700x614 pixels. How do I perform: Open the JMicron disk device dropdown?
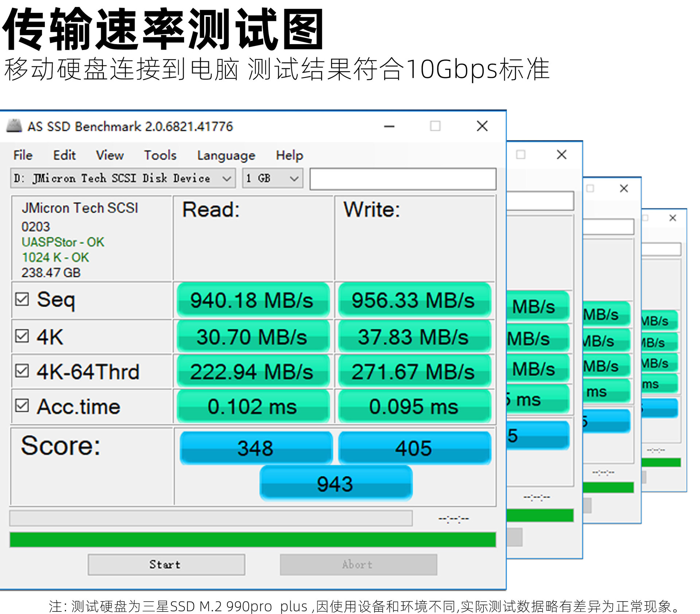(x=122, y=178)
